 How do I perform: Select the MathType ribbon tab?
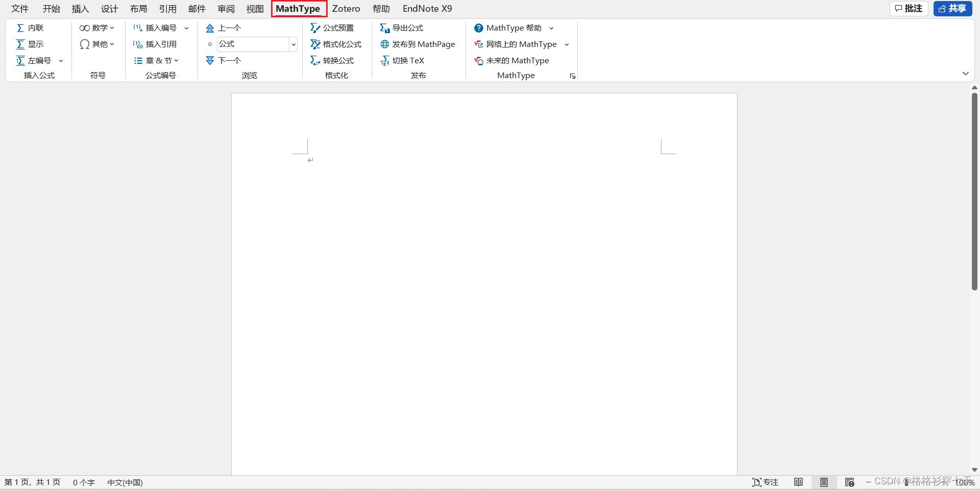299,9
